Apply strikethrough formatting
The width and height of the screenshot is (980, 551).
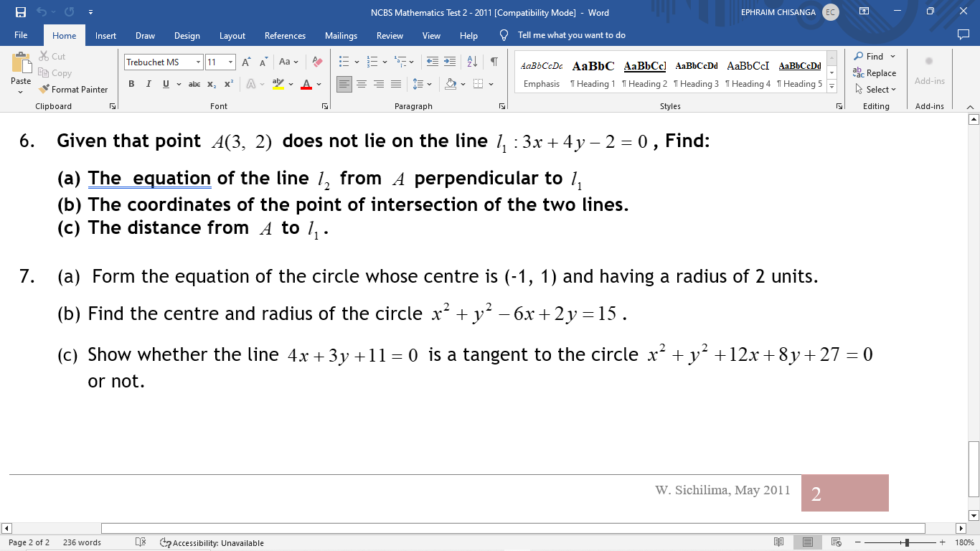click(194, 84)
